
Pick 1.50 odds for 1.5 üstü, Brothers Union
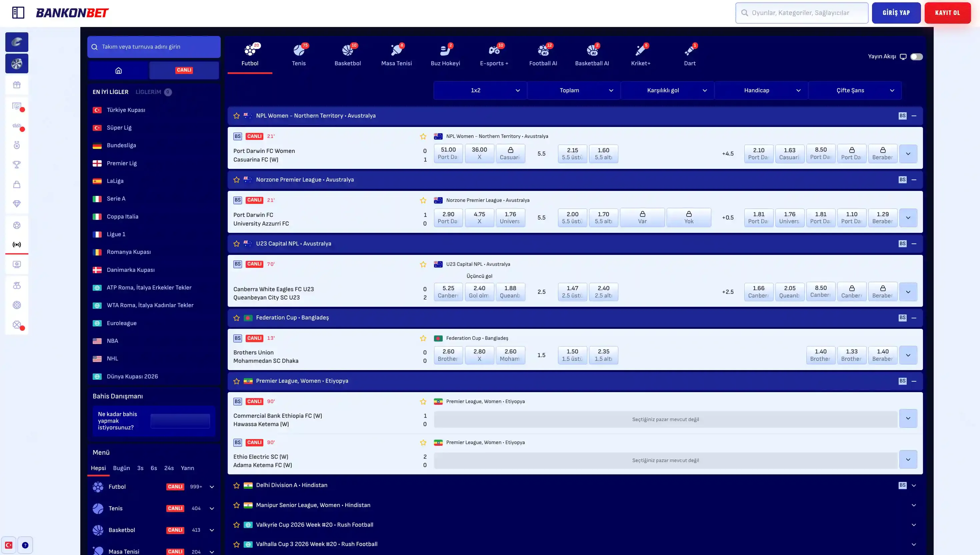click(572, 355)
